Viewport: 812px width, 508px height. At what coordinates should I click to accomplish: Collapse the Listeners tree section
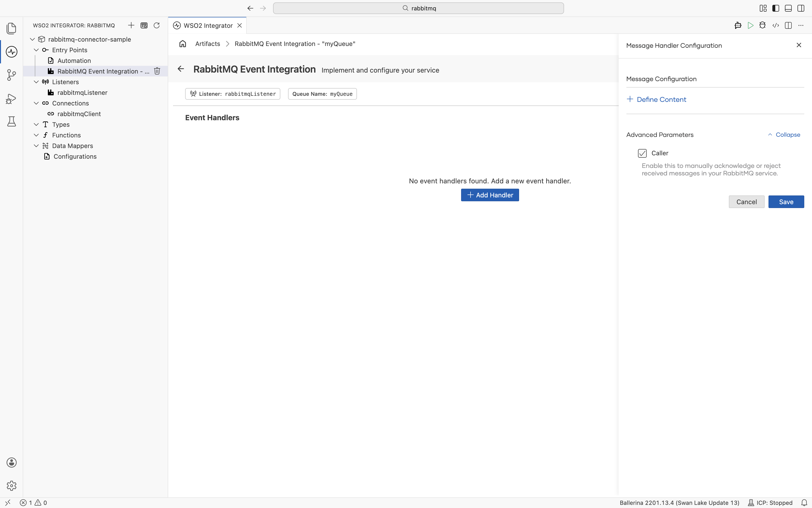click(36, 82)
